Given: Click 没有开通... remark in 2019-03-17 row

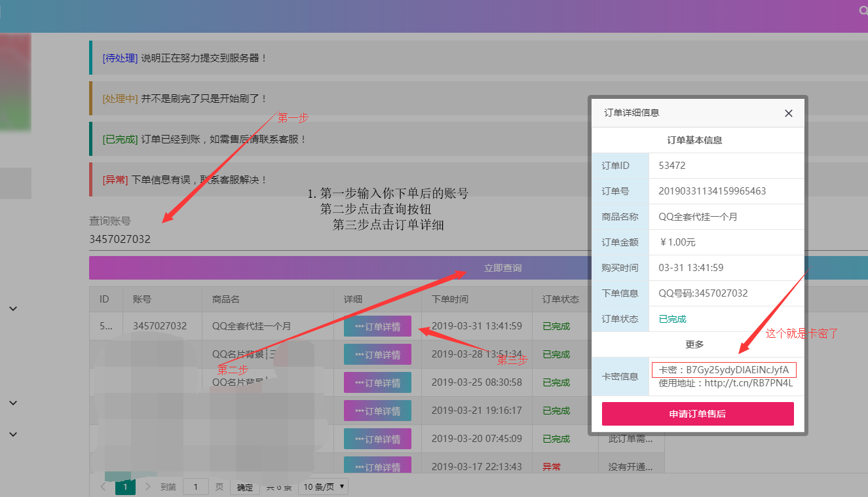Looking at the screenshot, I should click(x=632, y=467).
